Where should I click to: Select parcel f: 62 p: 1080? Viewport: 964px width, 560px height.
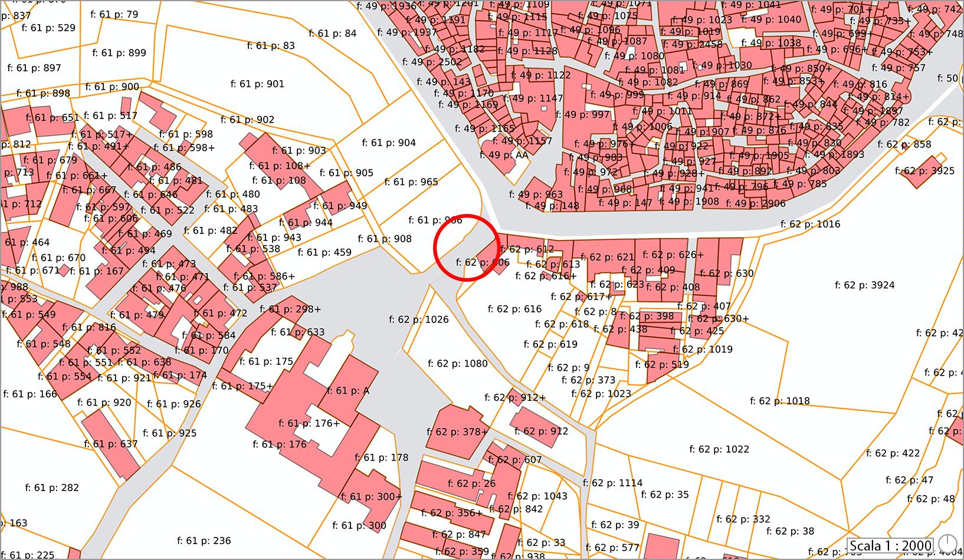458,364
